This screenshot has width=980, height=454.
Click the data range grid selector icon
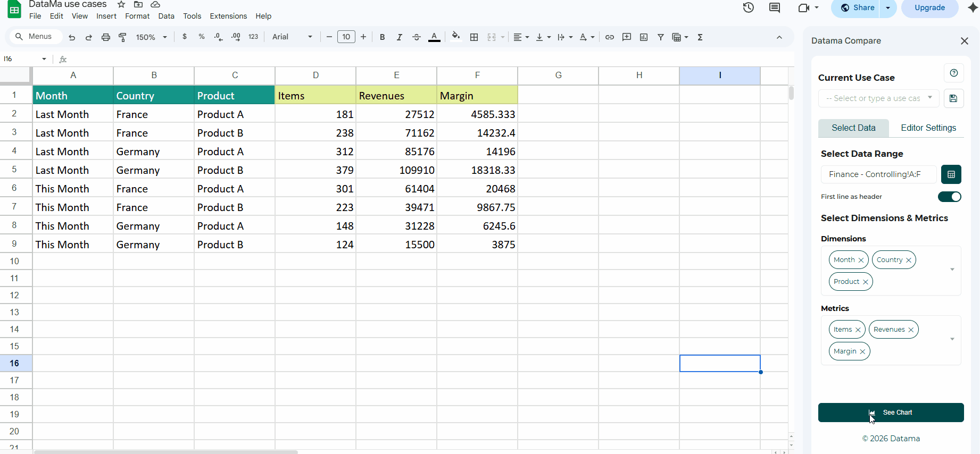951,174
